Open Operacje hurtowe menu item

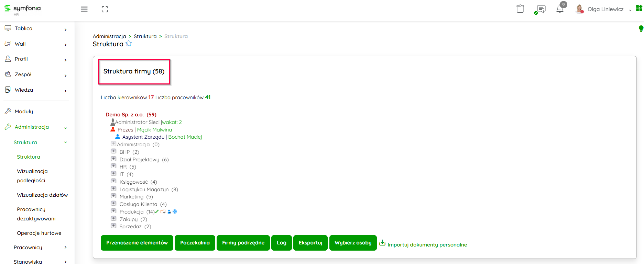click(39, 233)
